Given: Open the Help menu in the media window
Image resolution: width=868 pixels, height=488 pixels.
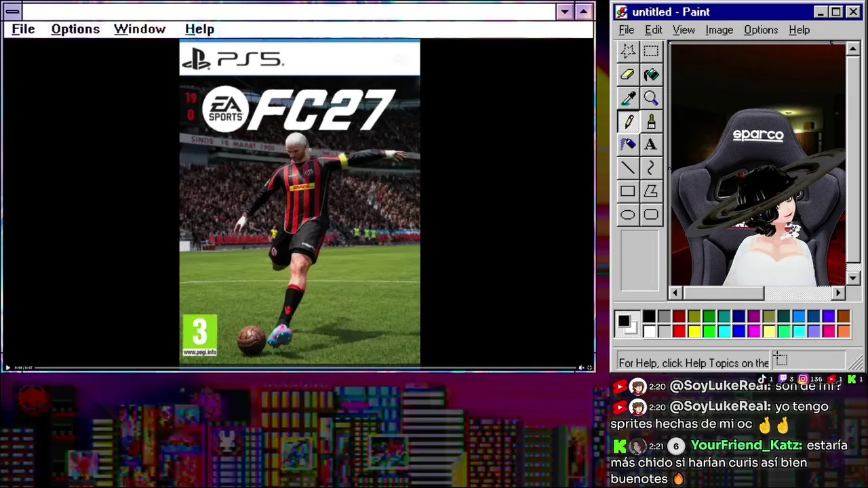Looking at the screenshot, I should point(199,29).
